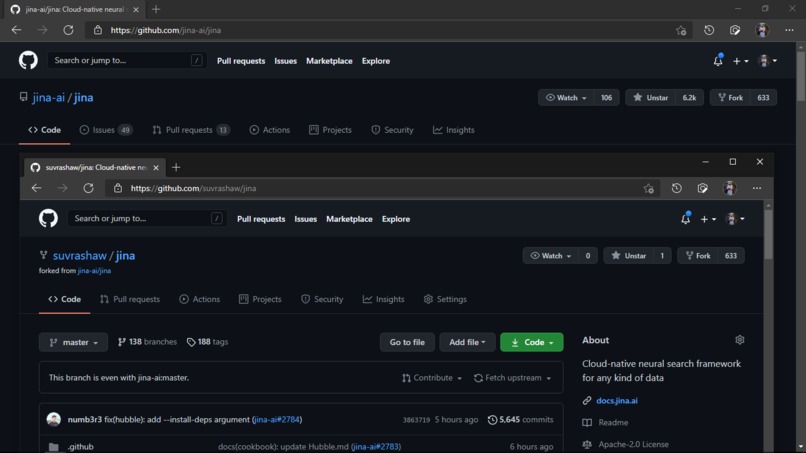This screenshot has width=806, height=453.
Task: Open the create new (+) dropdown in front window
Action: pos(708,219)
